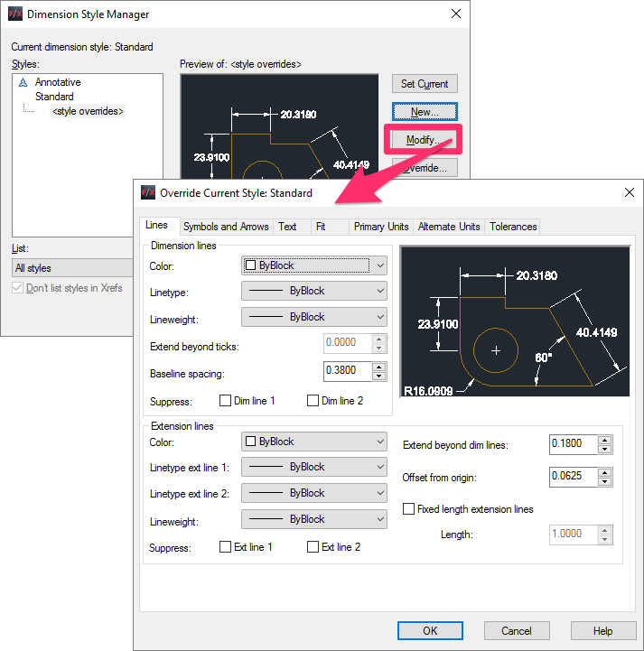Toggle Suppress Dim line 2 checkbox
The width and height of the screenshot is (644, 651).
pos(313,401)
